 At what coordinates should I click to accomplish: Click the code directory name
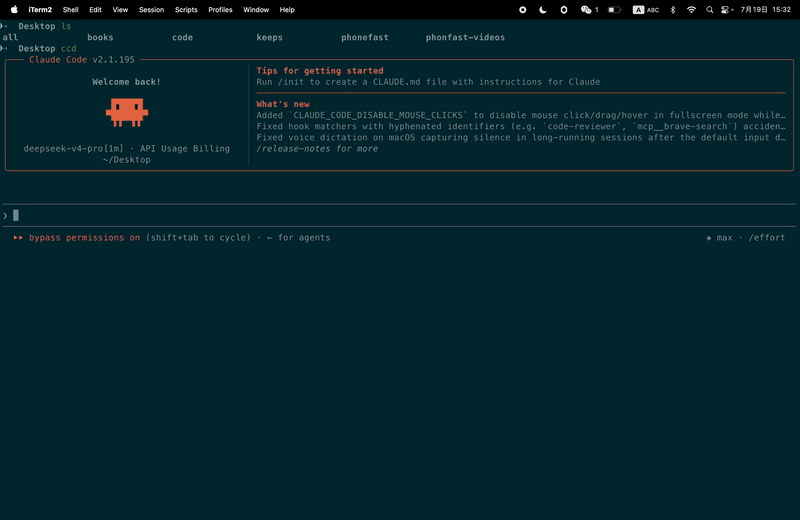coord(182,37)
